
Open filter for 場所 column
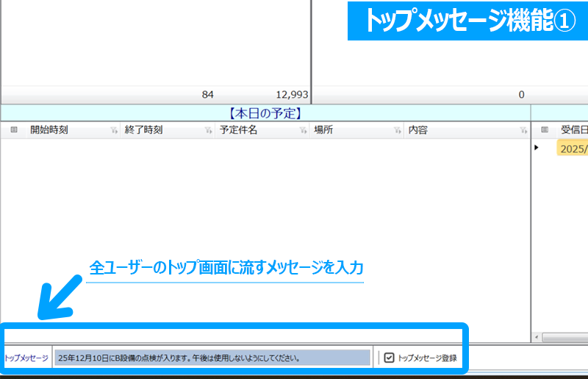395,130
